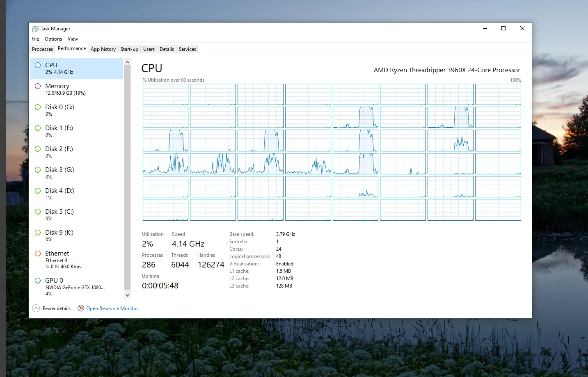The height and width of the screenshot is (377, 588).
Task: Click the Handles count 126274
Action: [x=211, y=265]
